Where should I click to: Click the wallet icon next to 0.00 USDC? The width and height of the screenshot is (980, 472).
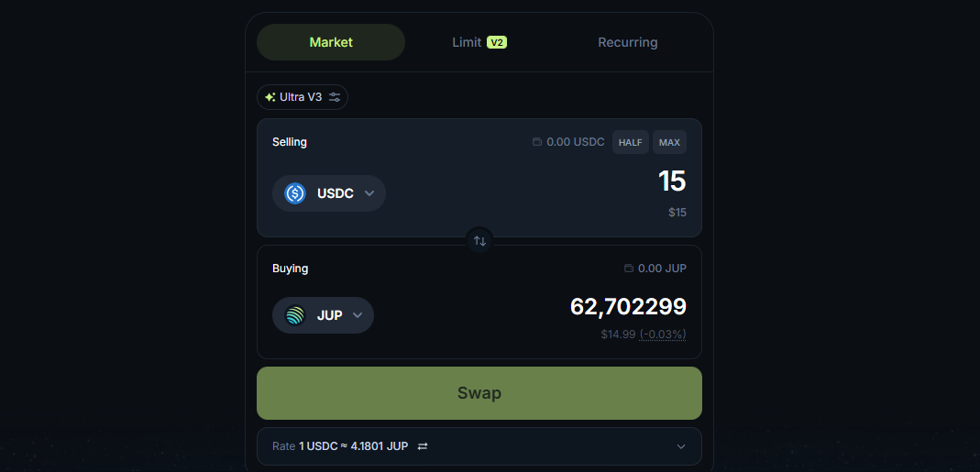tap(537, 142)
